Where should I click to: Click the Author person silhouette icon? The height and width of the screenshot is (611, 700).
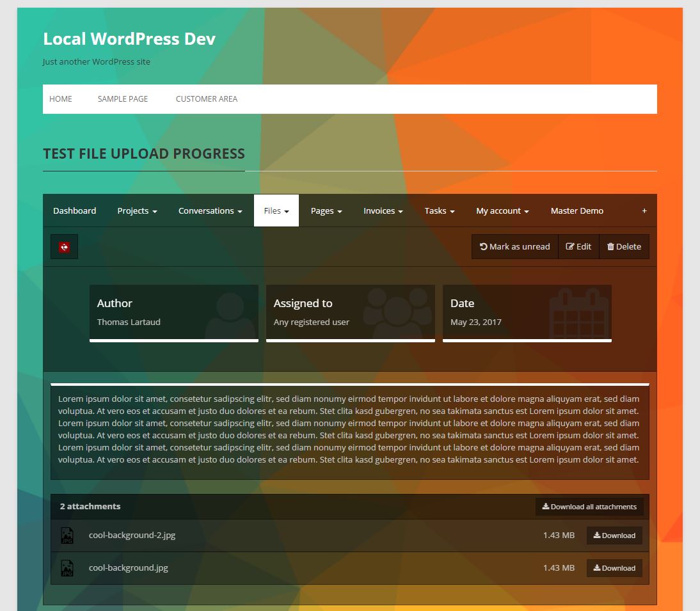(x=230, y=315)
